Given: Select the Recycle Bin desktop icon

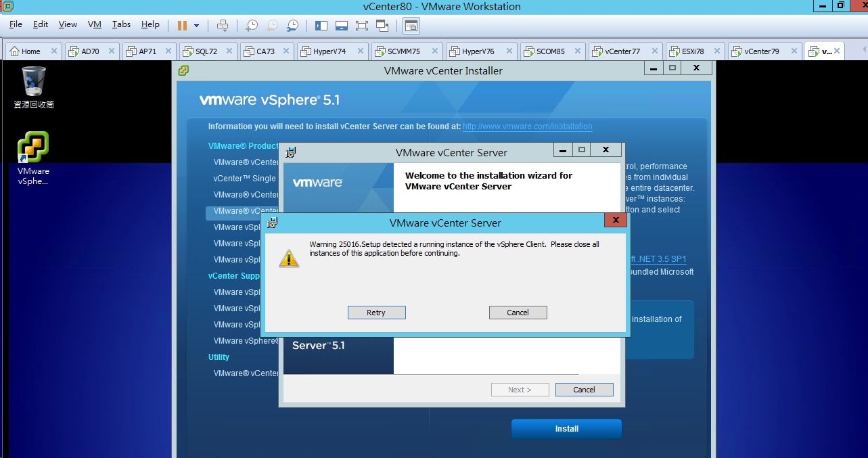Looking at the screenshot, I should point(34,87).
